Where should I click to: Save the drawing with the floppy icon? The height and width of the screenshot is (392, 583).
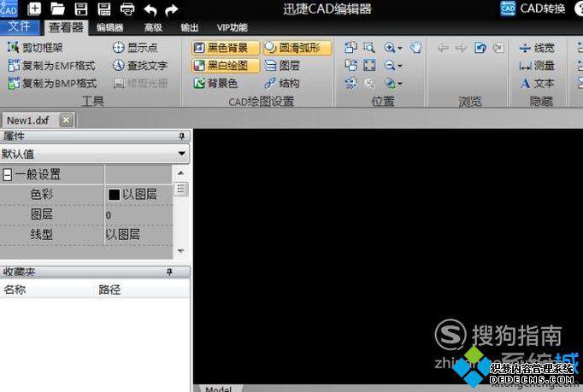(x=80, y=9)
